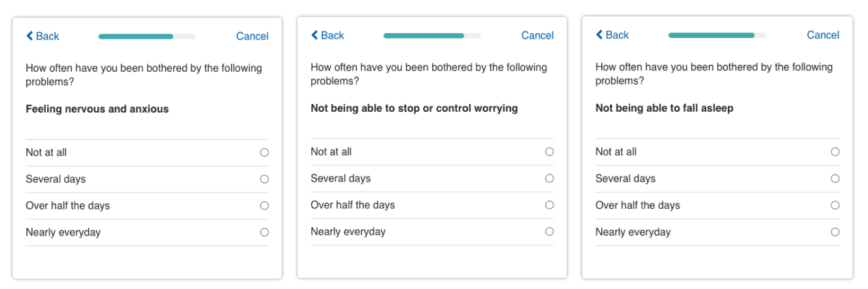Image resolution: width=868 pixels, height=289 pixels.
Task: Mark Nearly everyday for feeling nervous and anxious
Action: tap(265, 232)
